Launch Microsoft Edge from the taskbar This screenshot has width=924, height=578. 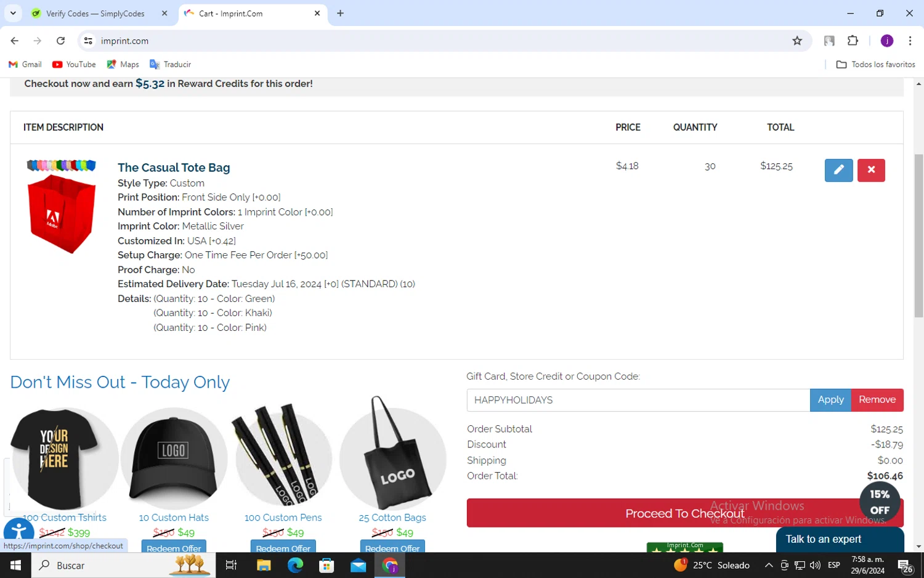(295, 565)
